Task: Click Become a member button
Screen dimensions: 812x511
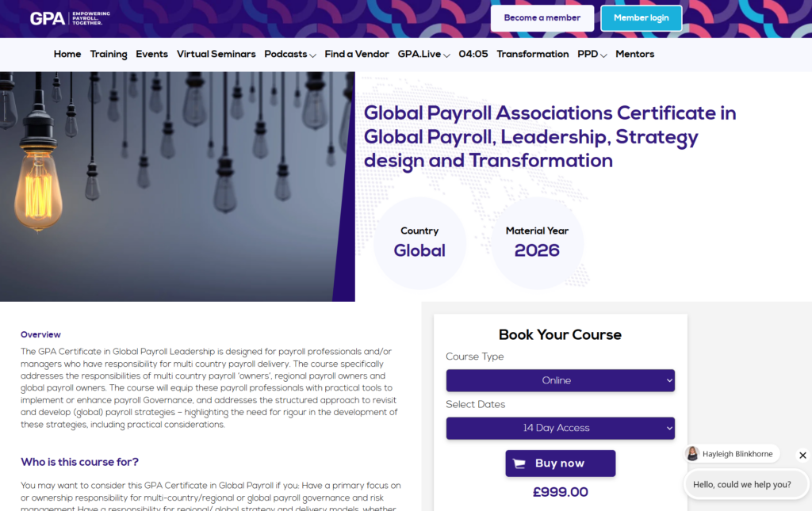Action: click(542, 18)
